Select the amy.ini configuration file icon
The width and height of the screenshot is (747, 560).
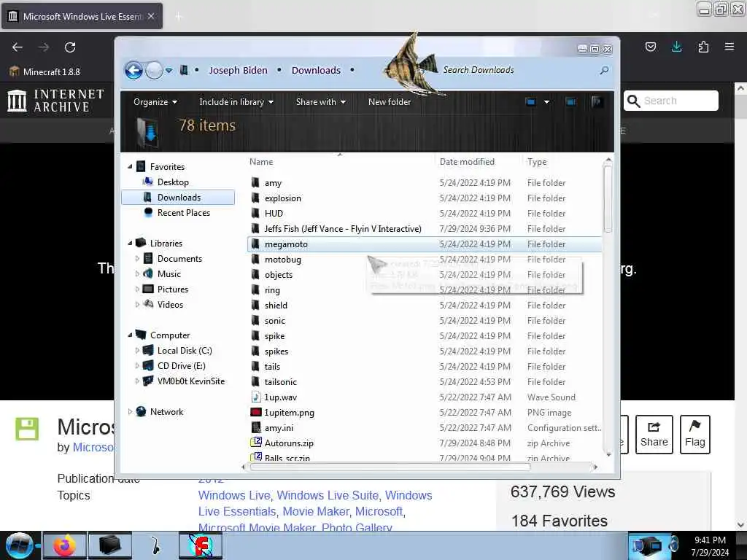[x=256, y=427]
